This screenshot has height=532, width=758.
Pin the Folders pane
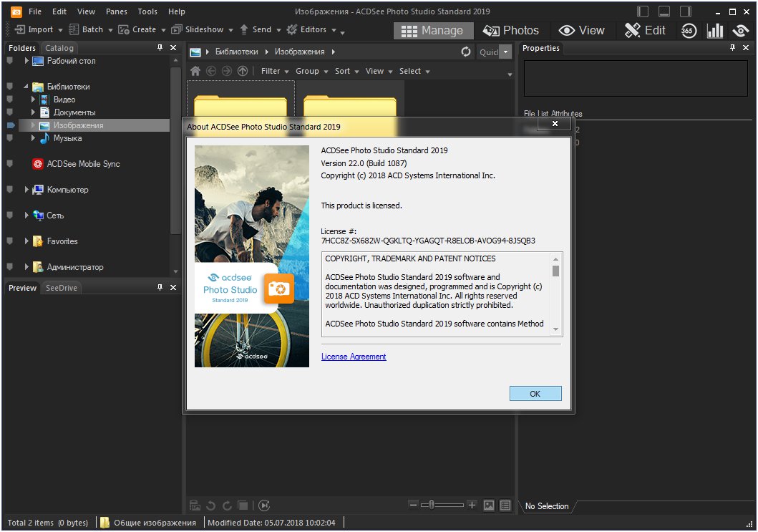coord(160,47)
